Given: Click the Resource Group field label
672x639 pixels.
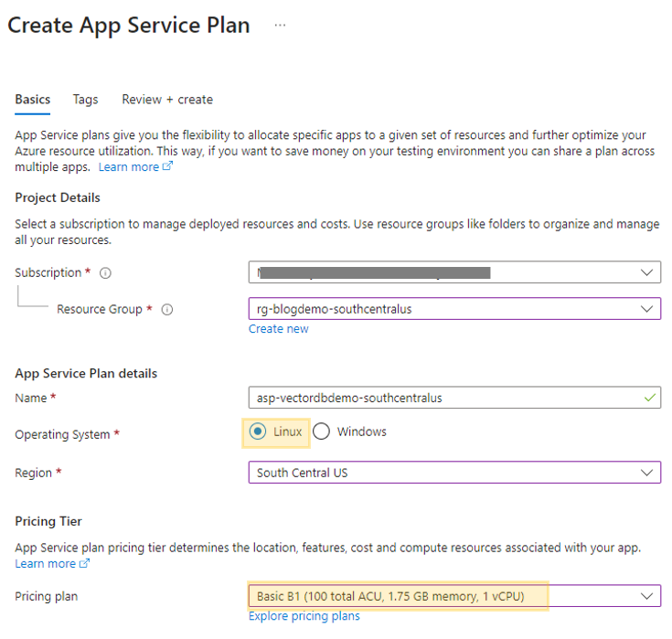Looking at the screenshot, I should pyautogui.click(x=100, y=309).
